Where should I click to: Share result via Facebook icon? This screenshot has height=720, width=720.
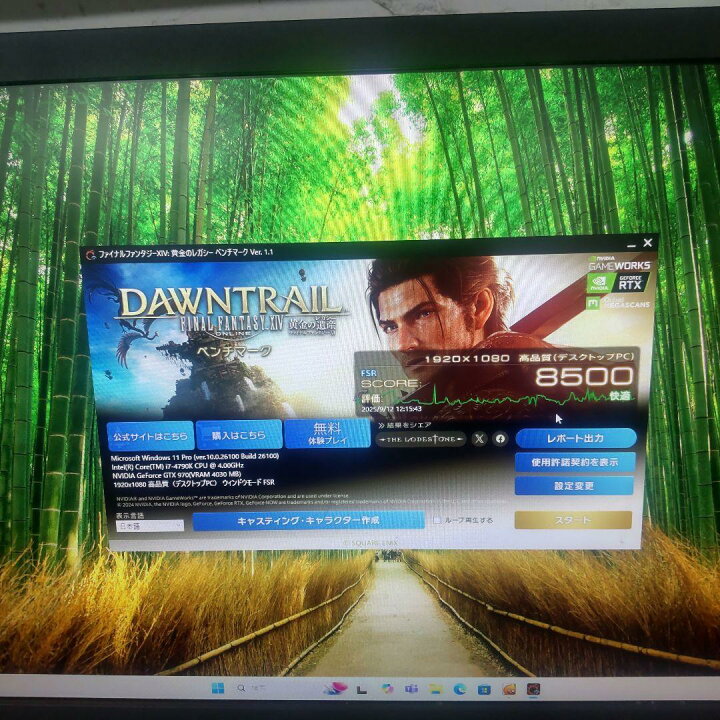500,439
